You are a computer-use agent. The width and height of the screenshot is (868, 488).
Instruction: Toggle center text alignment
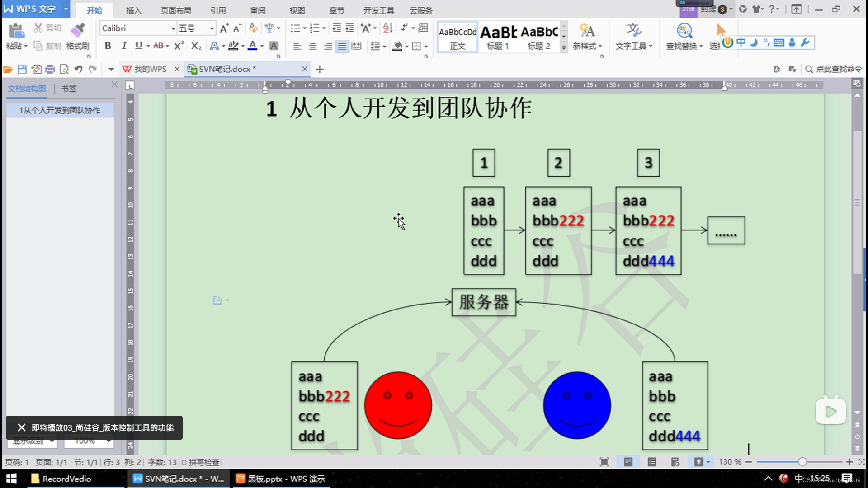click(x=312, y=46)
